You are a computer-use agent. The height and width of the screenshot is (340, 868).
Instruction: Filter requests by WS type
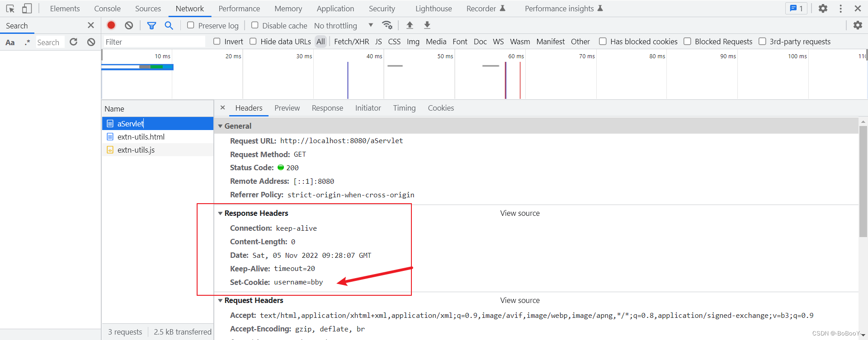tap(498, 42)
